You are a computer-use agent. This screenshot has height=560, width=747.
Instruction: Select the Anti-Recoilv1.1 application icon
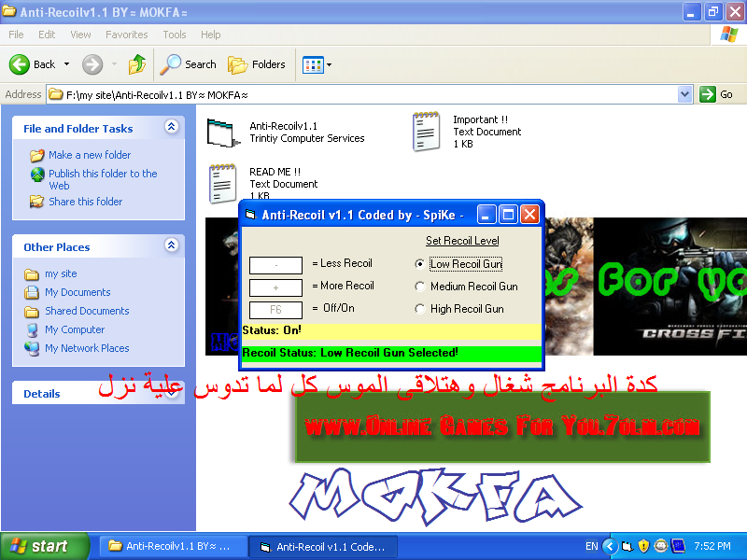coord(223,133)
